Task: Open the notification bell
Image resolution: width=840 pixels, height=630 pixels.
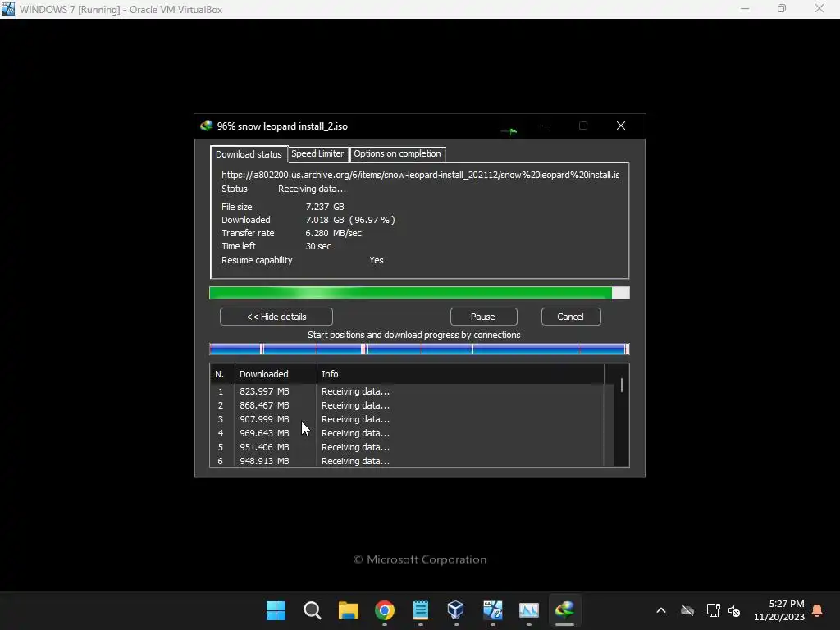Action: point(817,610)
